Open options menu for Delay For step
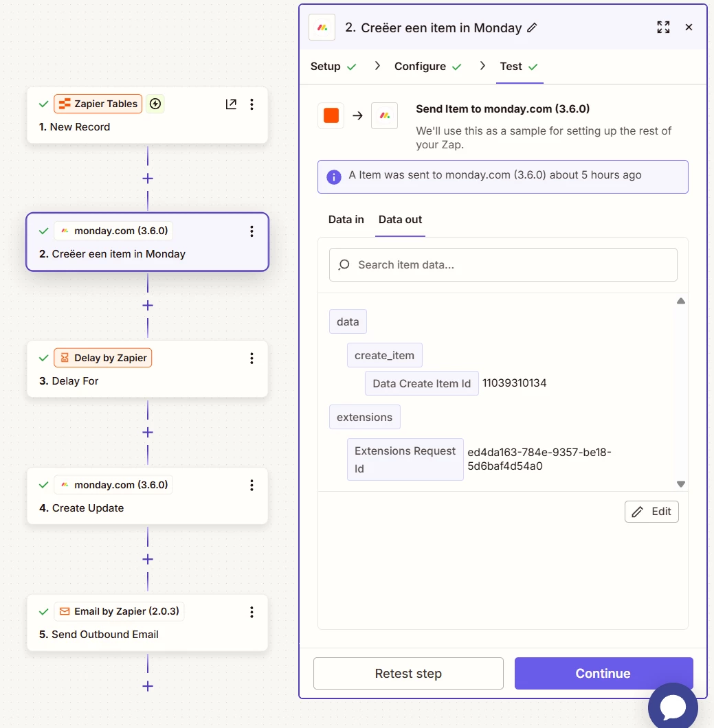 (252, 358)
